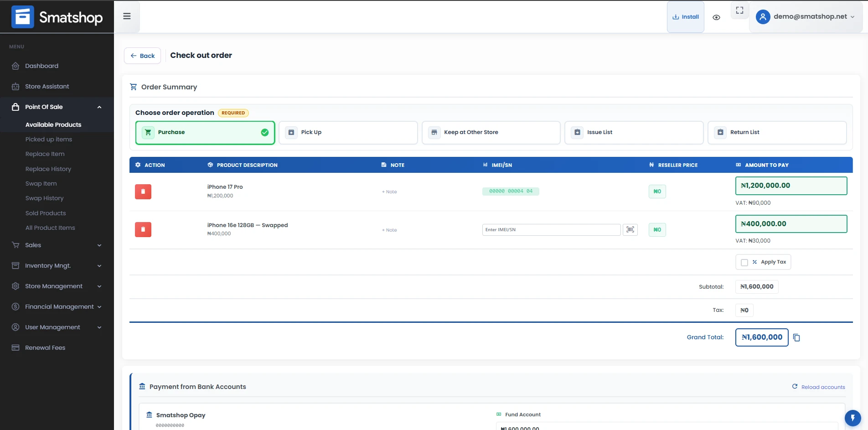Click the Install app button
This screenshot has width=868, height=430.
686,17
